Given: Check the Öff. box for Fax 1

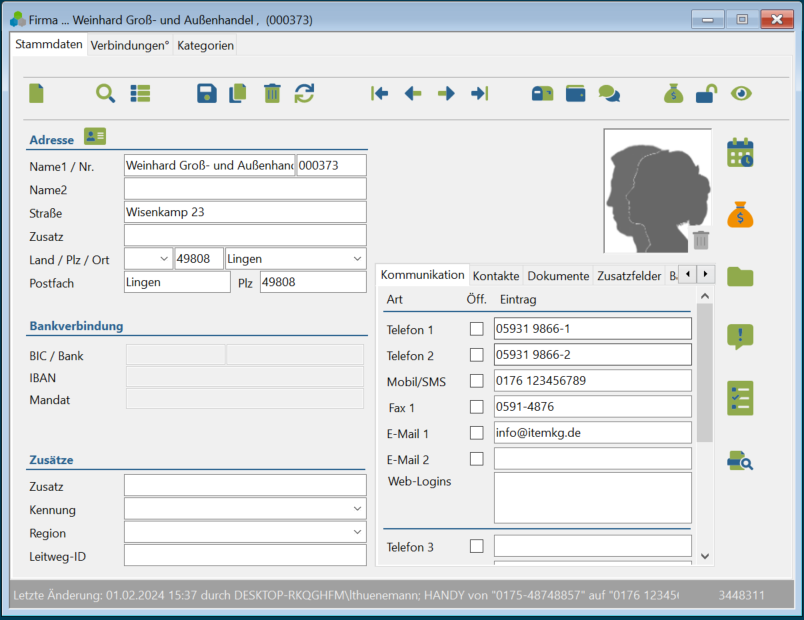Looking at the screenshot, I should [476, 407].
